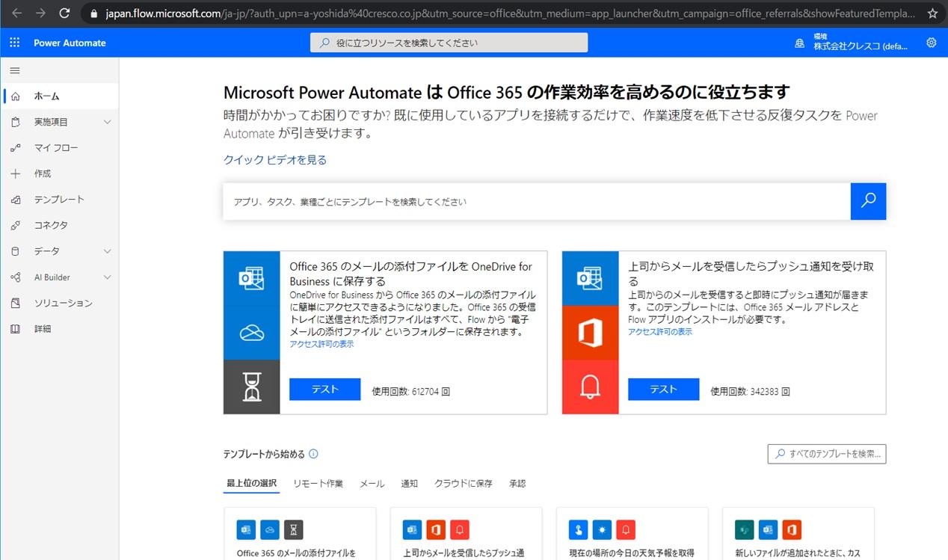Image resolution: width=948 pixels, height=560 pixels.
Task: Click the マイ フロー flow icon
Action: (15, 148)
